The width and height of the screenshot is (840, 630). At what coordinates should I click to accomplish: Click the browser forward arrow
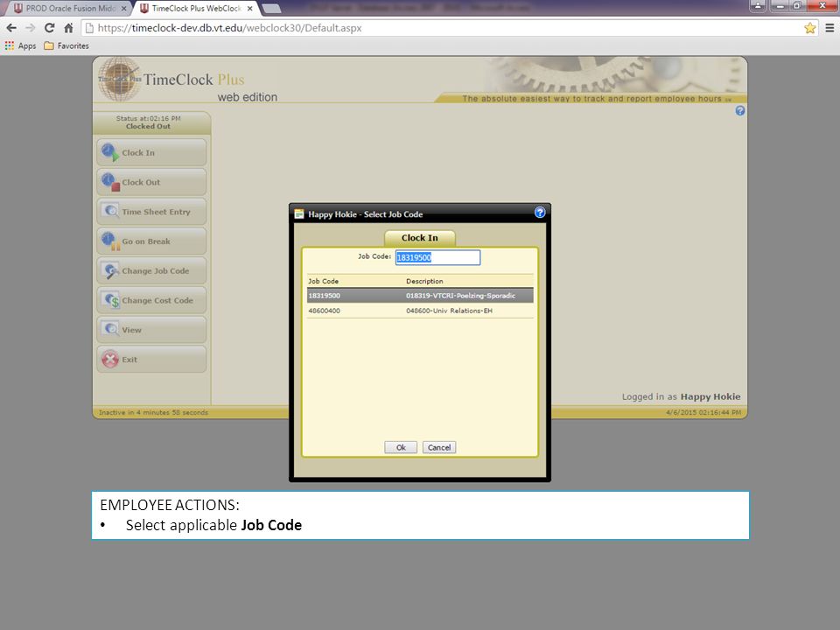coord(30,28)
